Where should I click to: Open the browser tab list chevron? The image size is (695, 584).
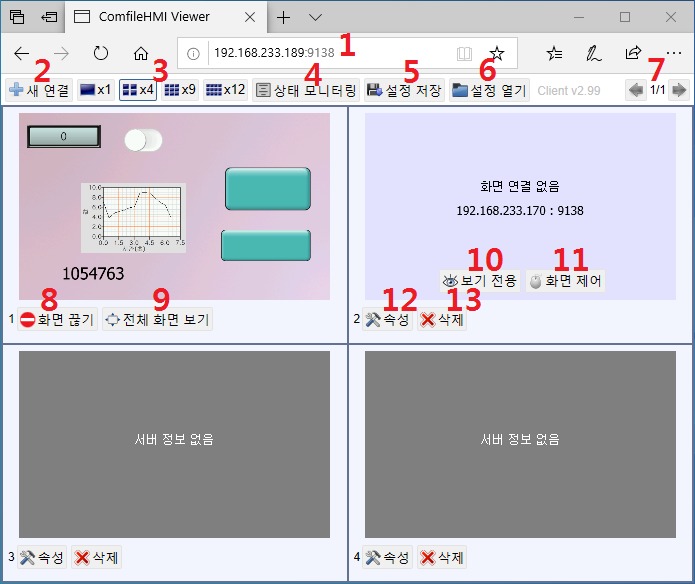[x=315, y=17]
